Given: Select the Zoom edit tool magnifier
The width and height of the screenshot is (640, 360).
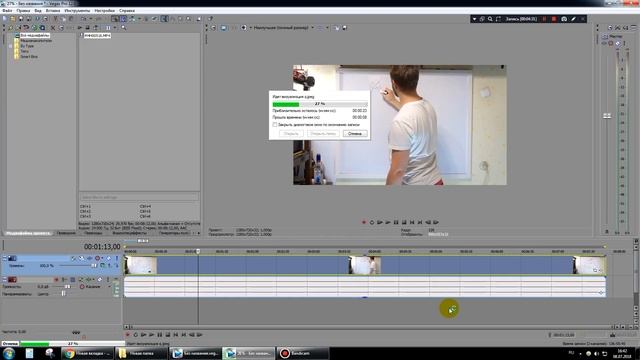Looking at the screenshot, I should pos(189,19).
